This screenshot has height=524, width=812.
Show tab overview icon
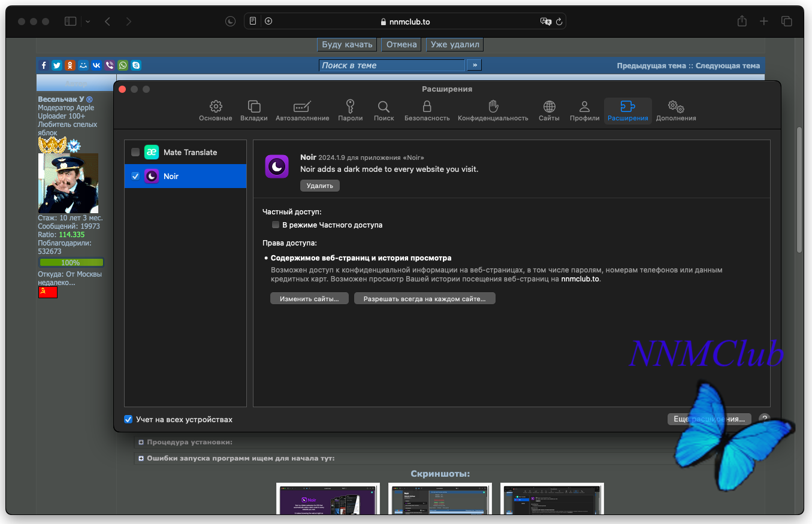[x=786, y=21]
